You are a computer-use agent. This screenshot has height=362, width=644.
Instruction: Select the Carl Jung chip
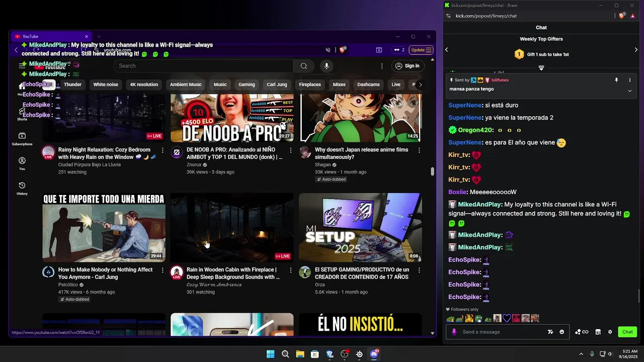tap(277, 84)
